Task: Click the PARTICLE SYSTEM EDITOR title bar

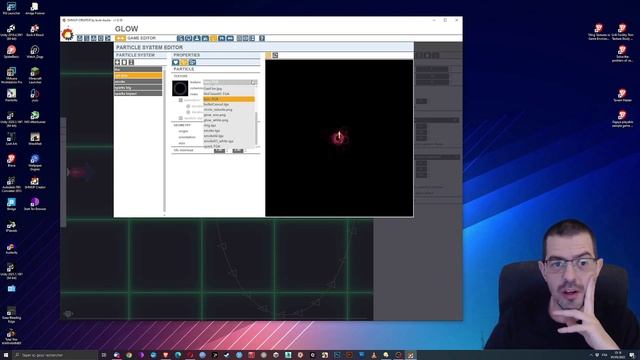Action: 264,47
